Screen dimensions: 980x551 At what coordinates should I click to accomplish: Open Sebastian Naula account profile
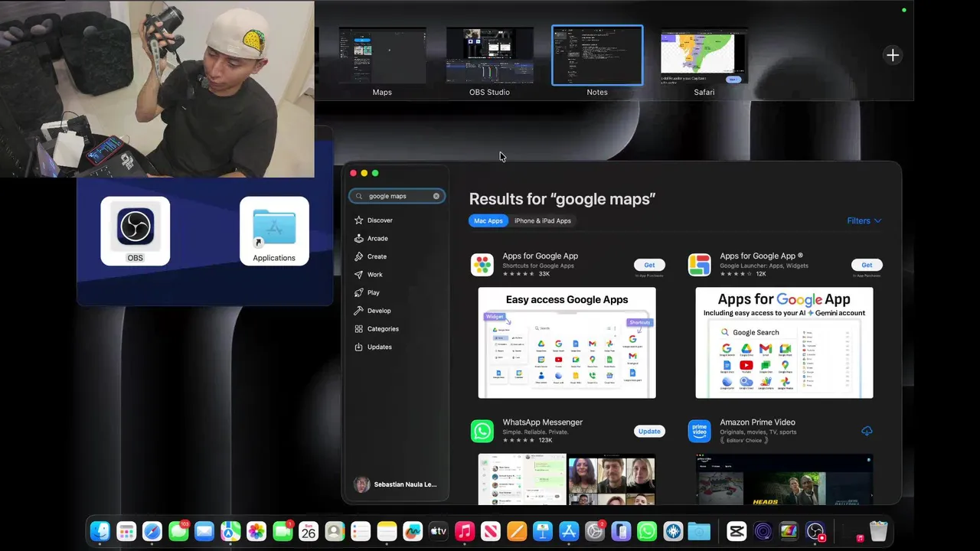(x=395, y=484)
